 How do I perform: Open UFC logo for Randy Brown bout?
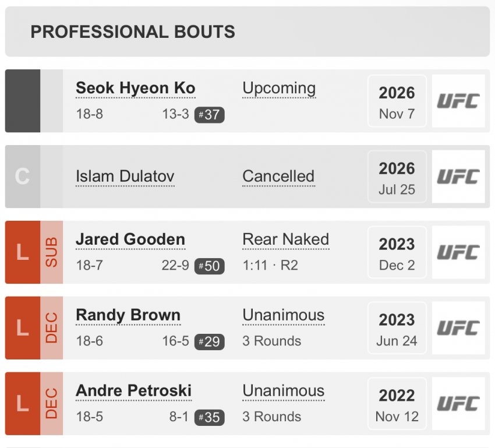[458, 328]
